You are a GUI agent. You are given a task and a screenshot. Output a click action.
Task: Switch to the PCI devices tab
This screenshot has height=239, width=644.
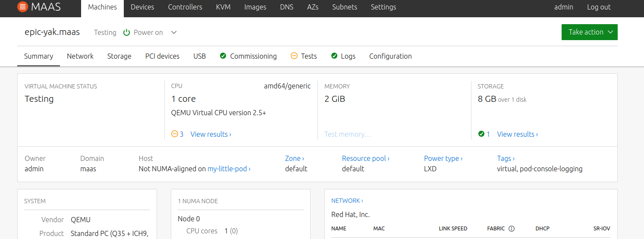click(162, 56)
